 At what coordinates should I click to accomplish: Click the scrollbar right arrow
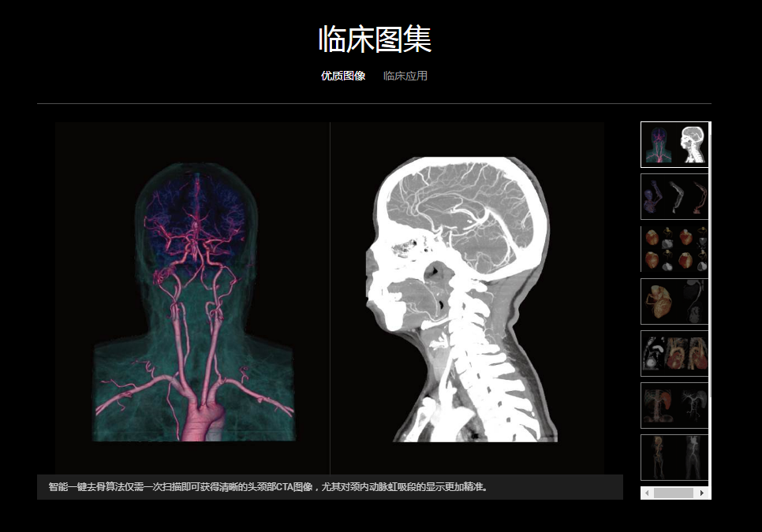click(x=702, y=493)
